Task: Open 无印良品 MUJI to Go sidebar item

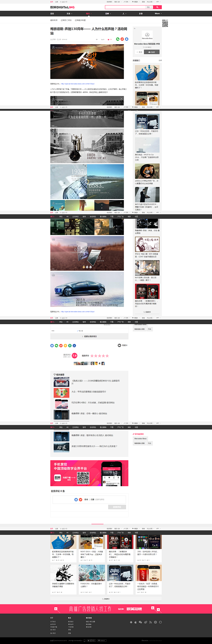Action: (147, 157)
